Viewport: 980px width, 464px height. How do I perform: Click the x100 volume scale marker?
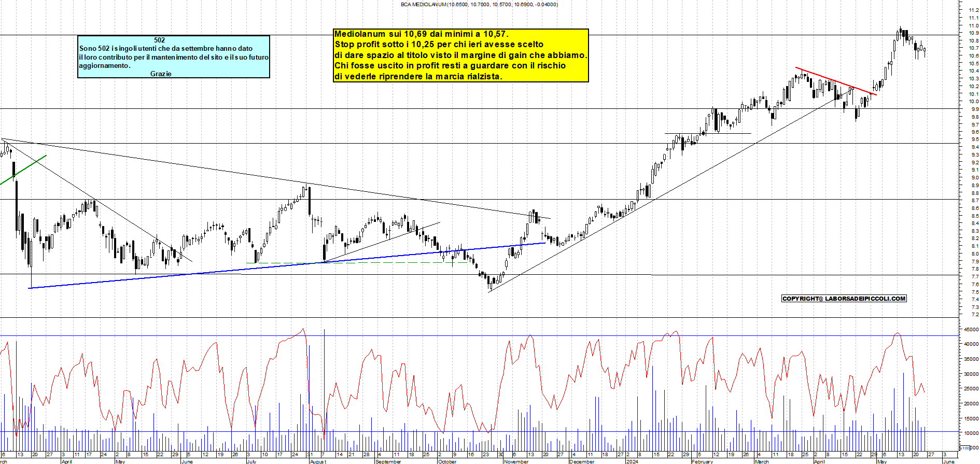click(x=964, y=448)
